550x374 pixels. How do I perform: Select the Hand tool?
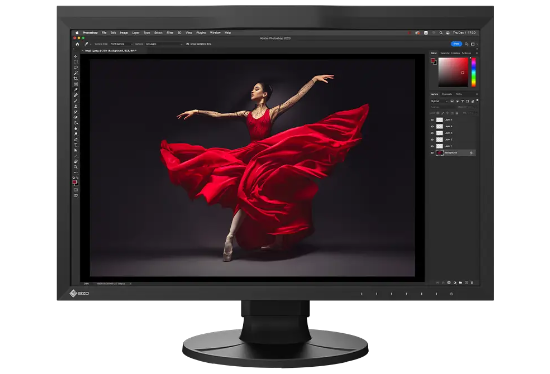click(75, 161)
